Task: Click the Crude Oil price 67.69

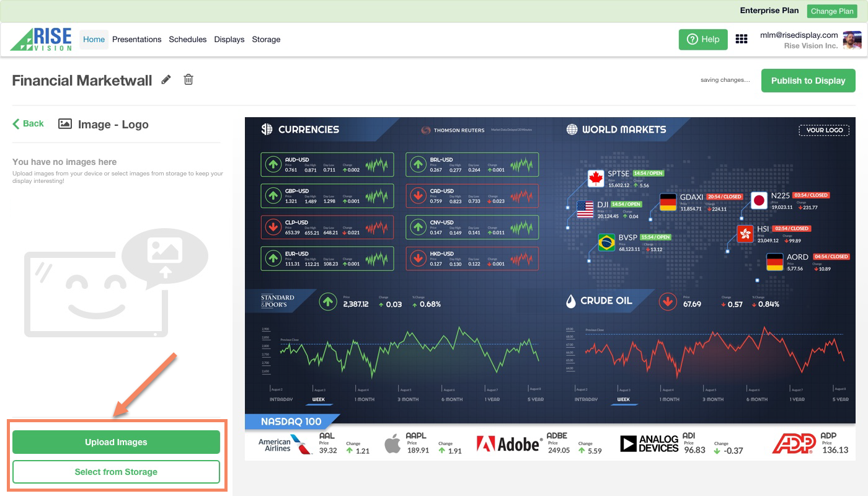Action: point(692,304)
